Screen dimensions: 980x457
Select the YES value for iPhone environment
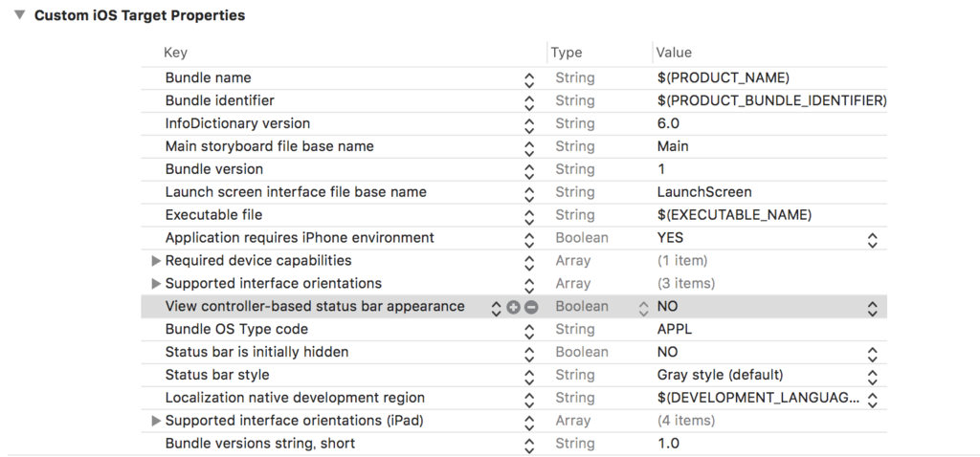[x=670, y=238]
